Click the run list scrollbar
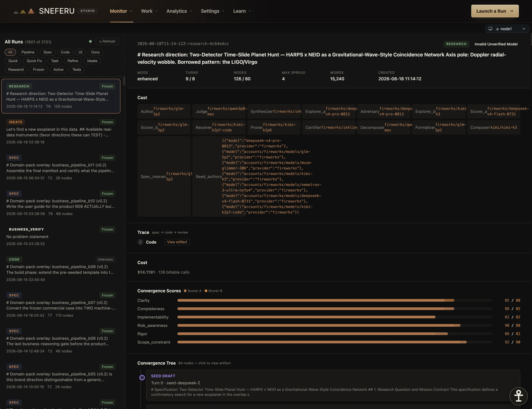 click(x=124, y=81)
